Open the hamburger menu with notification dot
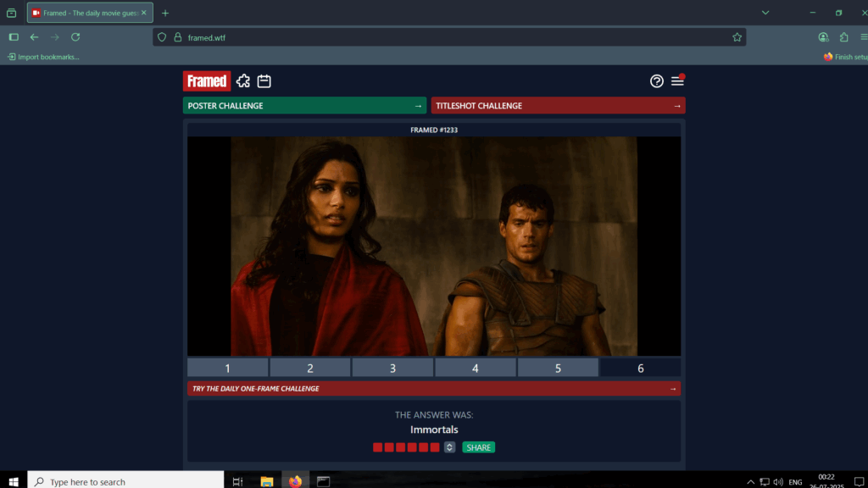The height and width of the screenshot is (488, 868). 677,81
